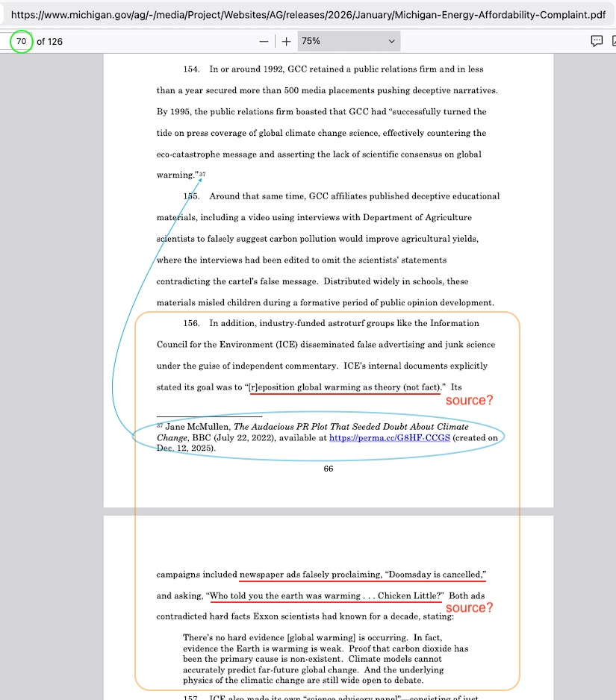
Task: Click the paragraph number 156.
Action: [191, 323]
